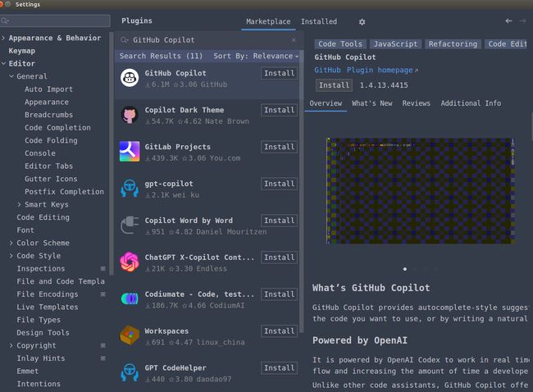Screen dimensions: 533x392
Task: Expand the Code Style node
Action: [11, 256]
